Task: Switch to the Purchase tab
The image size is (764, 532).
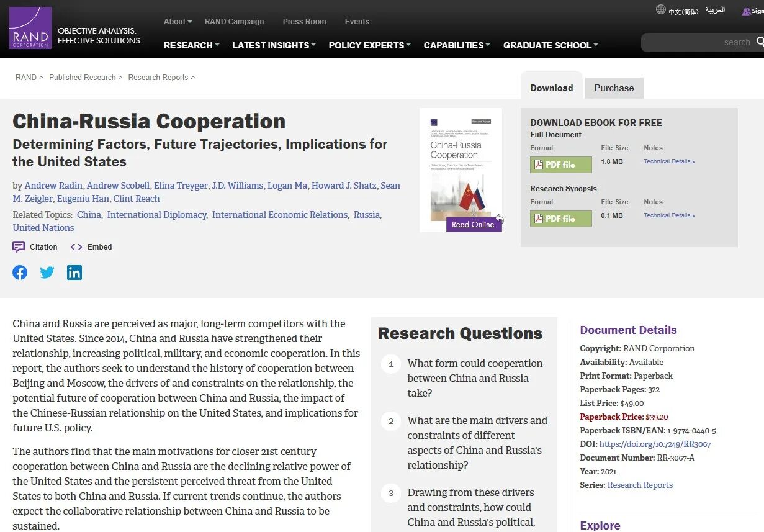Action: click(614, 88)
